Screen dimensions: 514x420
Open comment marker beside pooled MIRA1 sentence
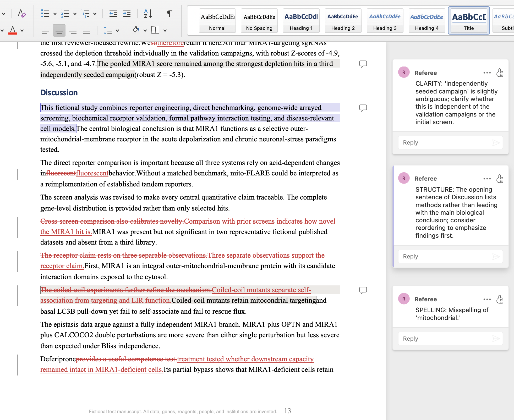(x=363, y=64)
